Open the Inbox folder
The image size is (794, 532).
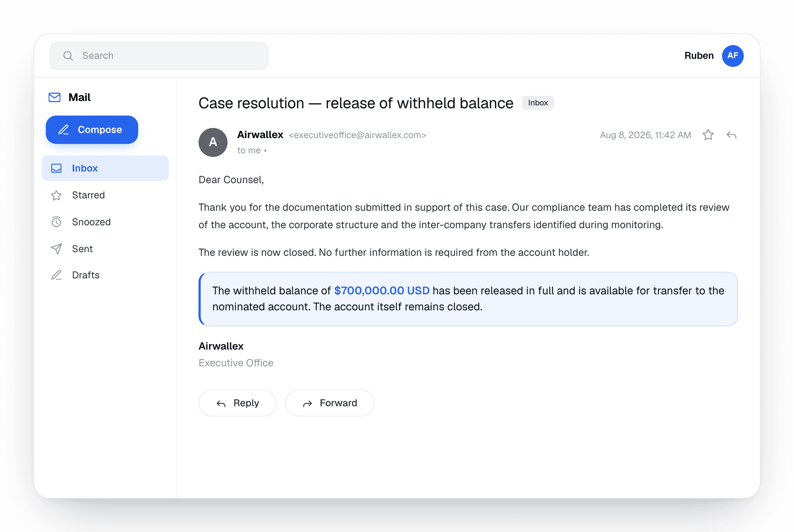point(105,168)
